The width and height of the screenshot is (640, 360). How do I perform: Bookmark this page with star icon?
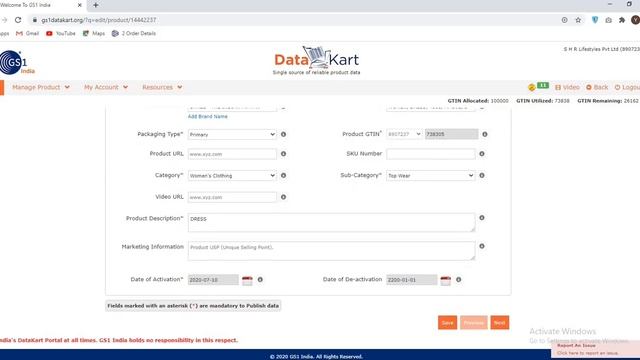point(578,20)
